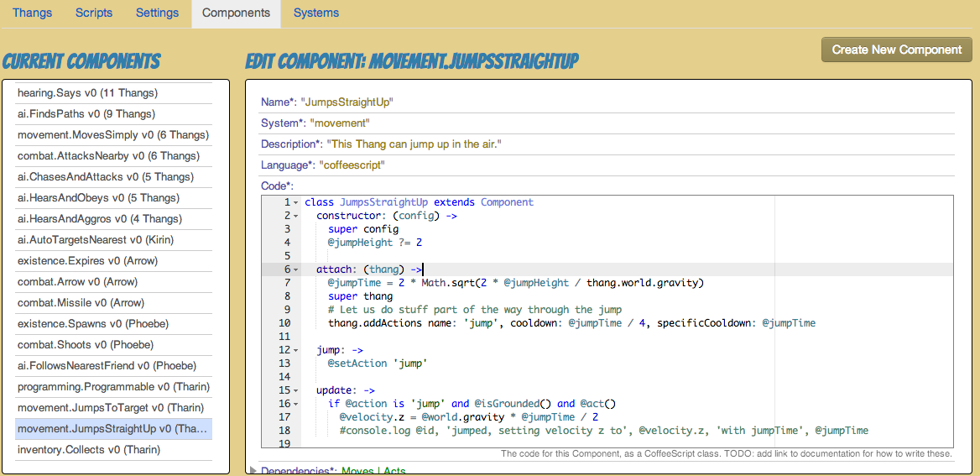The height and width of the screenshot is (476, 980).
Task: Click the Moves dependency link
Action: [x=357, y=470]
